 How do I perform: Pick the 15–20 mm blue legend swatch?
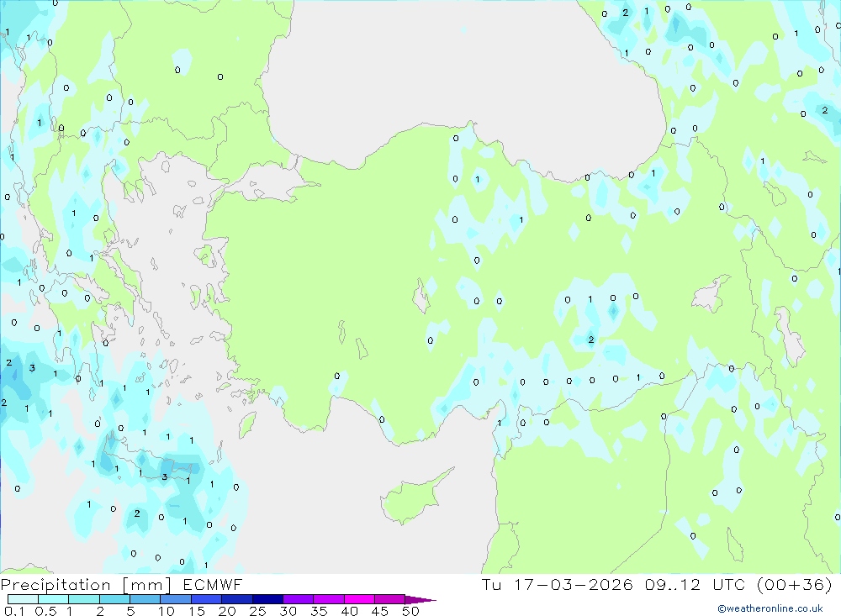tap(207, 599)
